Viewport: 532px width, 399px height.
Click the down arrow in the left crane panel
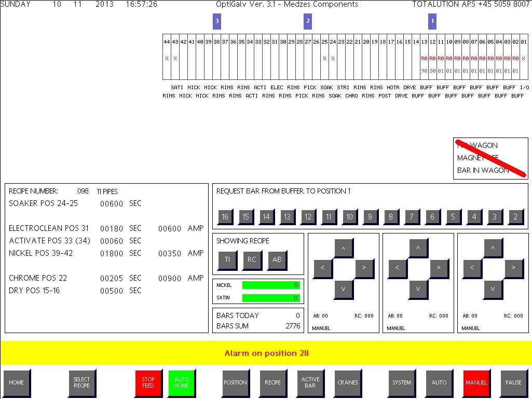344,290
